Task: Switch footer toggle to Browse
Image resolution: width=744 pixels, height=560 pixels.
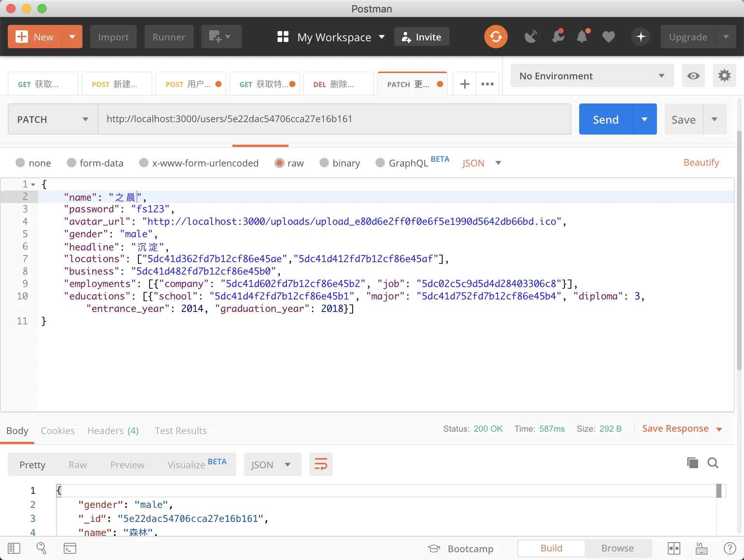Action: [617, 548]
